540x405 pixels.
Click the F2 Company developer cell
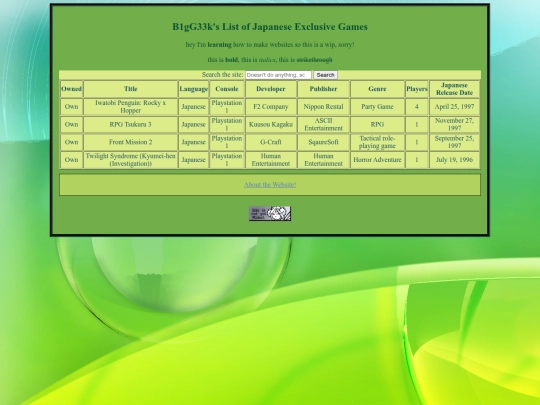271,107
